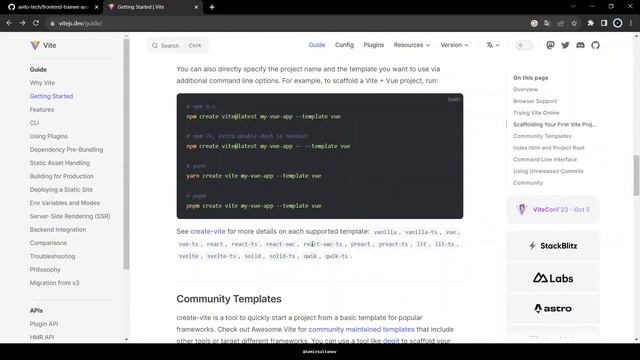
Task: Open Static Asset Handling sidebar item
Action: point(60,163)
